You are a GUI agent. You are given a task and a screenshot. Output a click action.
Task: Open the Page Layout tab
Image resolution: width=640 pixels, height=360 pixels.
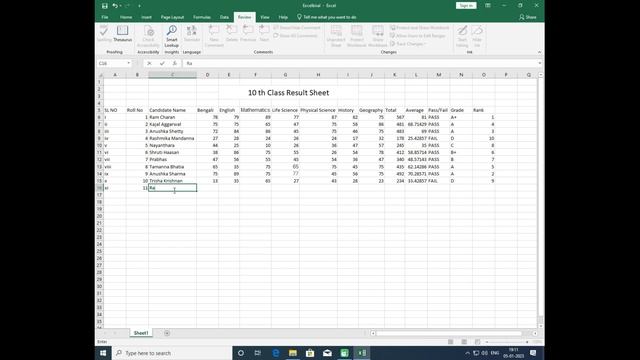point(172,17)
